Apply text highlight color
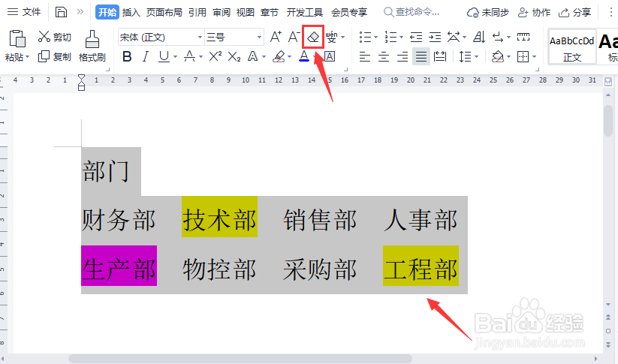Viewport: 618px width, 364px height. point(279,57)
